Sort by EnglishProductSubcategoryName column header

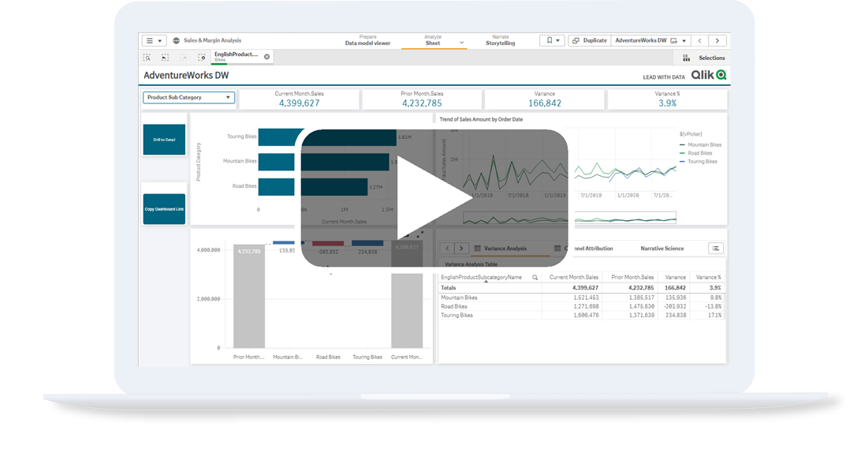coord(481,278)
